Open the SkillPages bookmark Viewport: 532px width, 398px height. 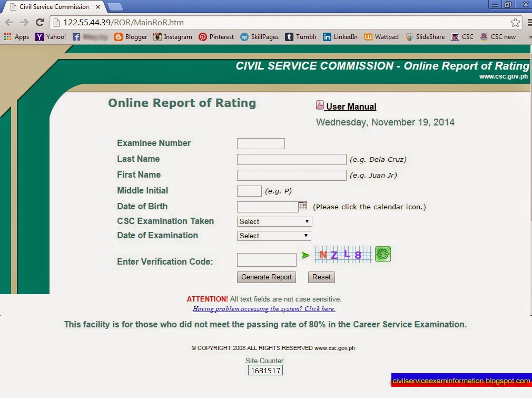click(x=260, y=37)
